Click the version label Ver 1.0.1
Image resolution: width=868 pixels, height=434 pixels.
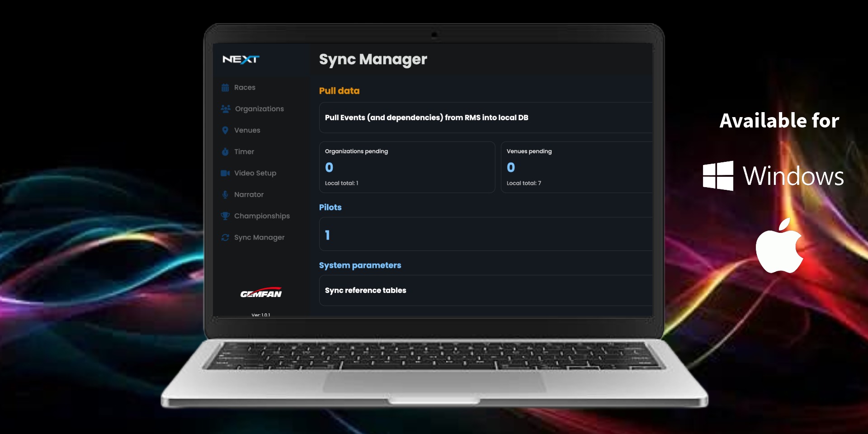pyautogui.click(x=260, y=314)
